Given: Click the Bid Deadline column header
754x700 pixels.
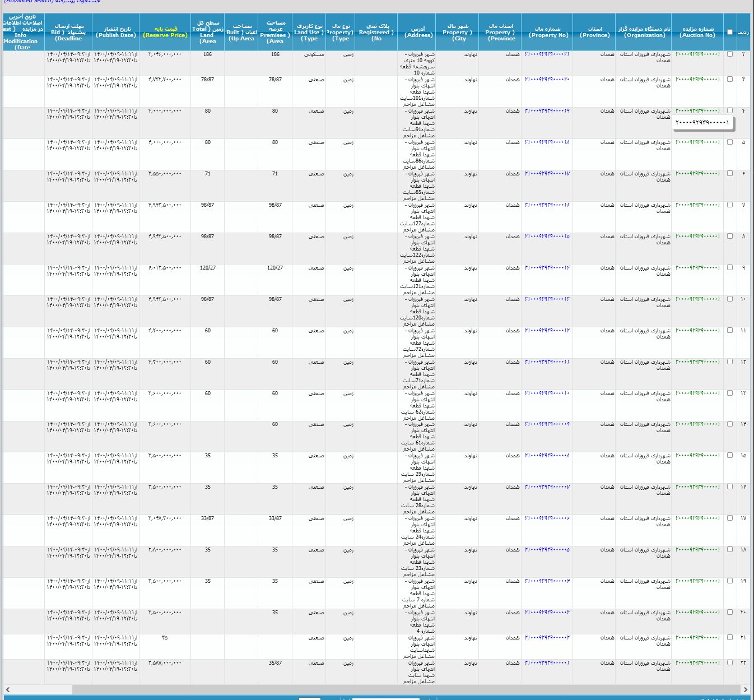Looking at the screenshot, I should pyautogui.click(x=68, y=32).
